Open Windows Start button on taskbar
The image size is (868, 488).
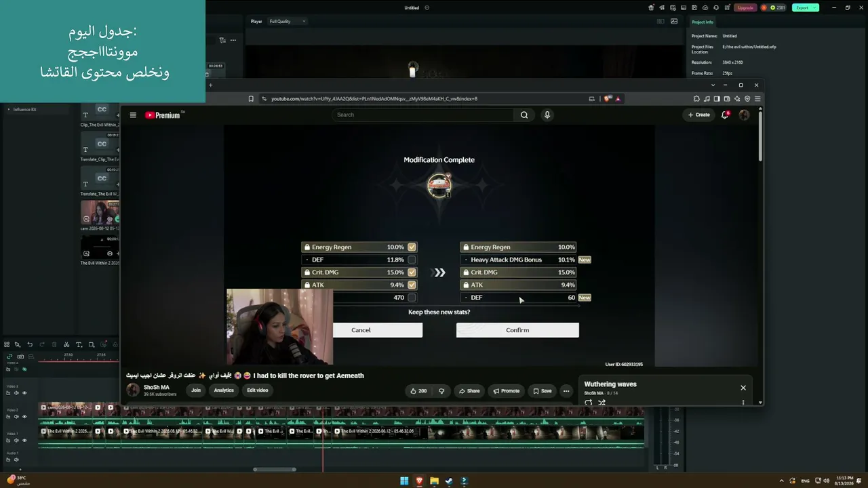[x=404, y=481]
